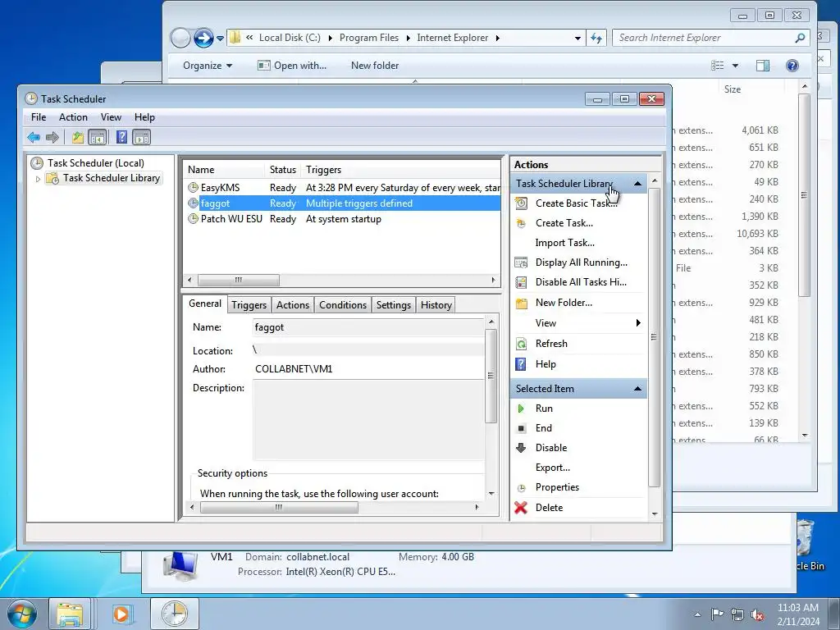Image resolution: width=840 pixels, height=630 pixels.
Task: Open the Help menu
Action: pos(144,117)
